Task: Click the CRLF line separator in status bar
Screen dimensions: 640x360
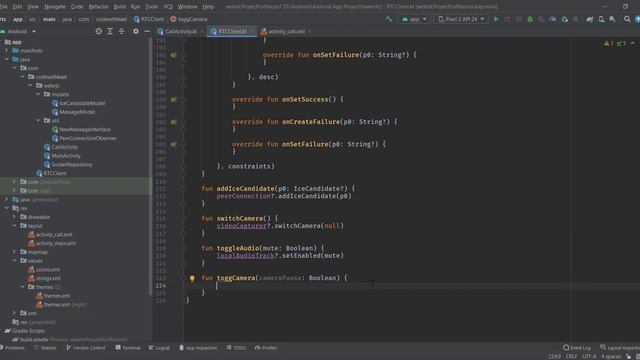Action: pyautogui.click(x=571, y=357)
